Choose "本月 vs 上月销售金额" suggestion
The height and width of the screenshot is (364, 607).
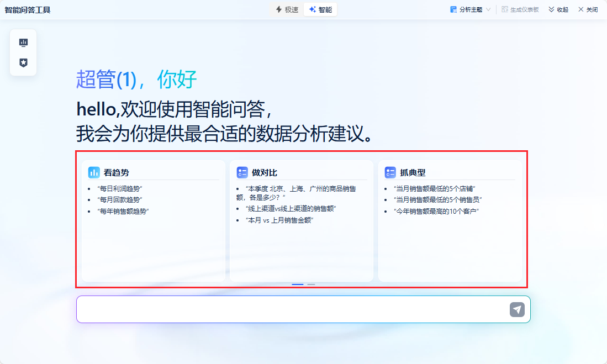279,220
